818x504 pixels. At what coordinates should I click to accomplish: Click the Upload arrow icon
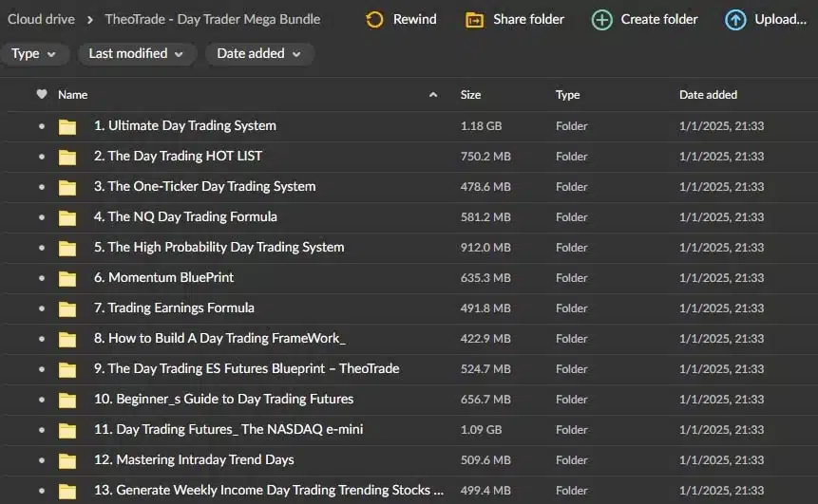pyautogui.click(x=735, y=20)
